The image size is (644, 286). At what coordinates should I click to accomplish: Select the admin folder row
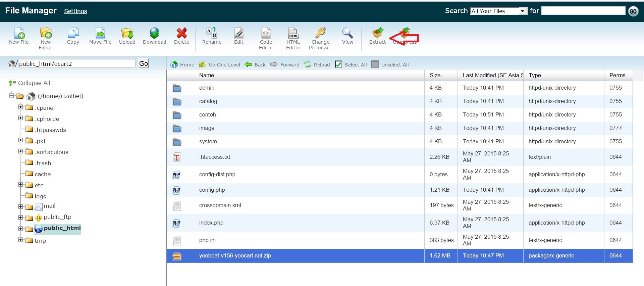(399, 88)
